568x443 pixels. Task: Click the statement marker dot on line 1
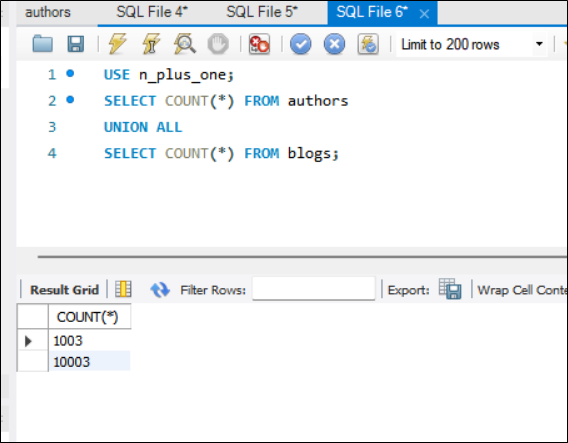(70, 74)
